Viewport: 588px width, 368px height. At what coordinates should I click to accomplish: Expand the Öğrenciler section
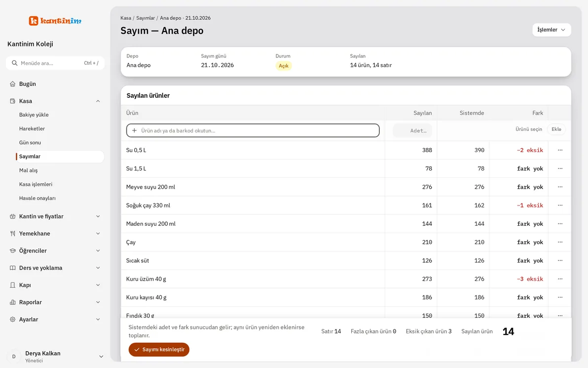click(98, 251)
